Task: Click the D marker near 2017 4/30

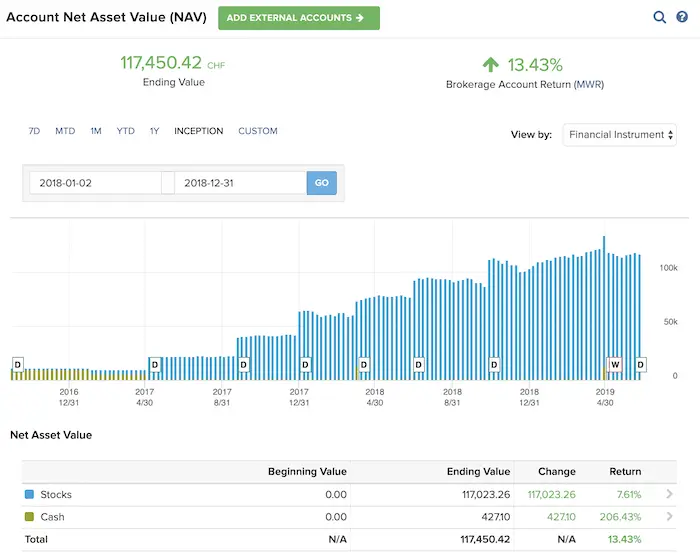Action: click(x=155, y=364)
